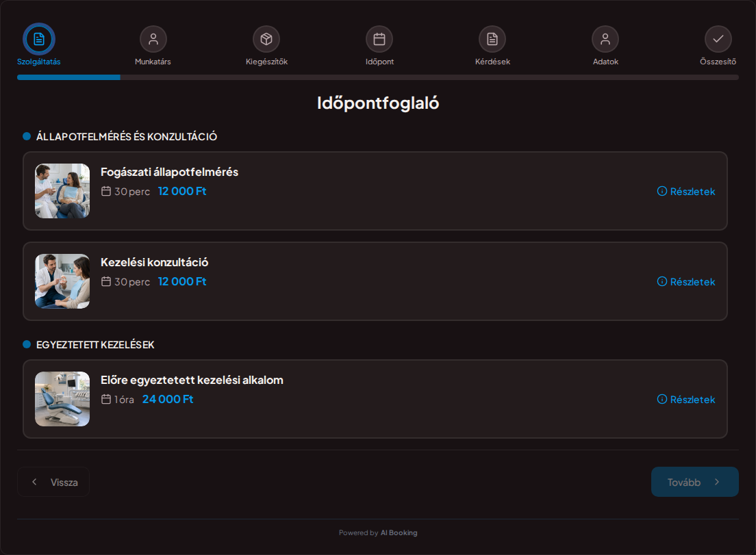The width and height of the screenshot is (756, 555).
Task: Open the Kérdések document step icon
Action: pyautogui.click(x=492, y=39)
